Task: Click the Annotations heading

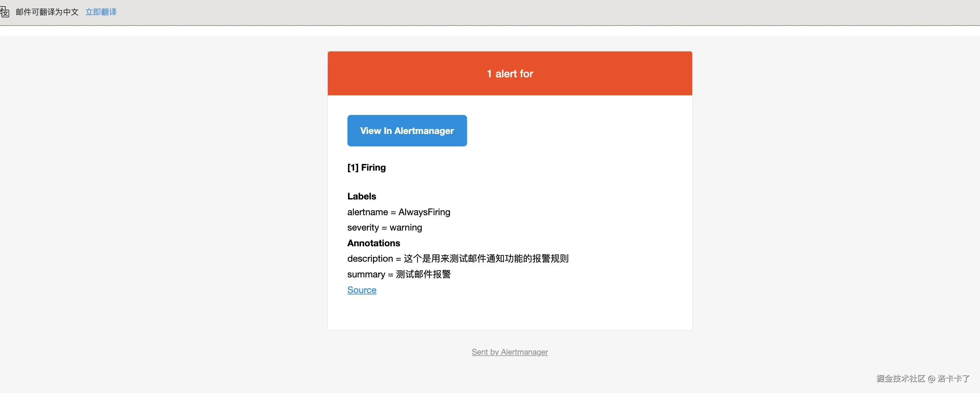Action: 373,243
